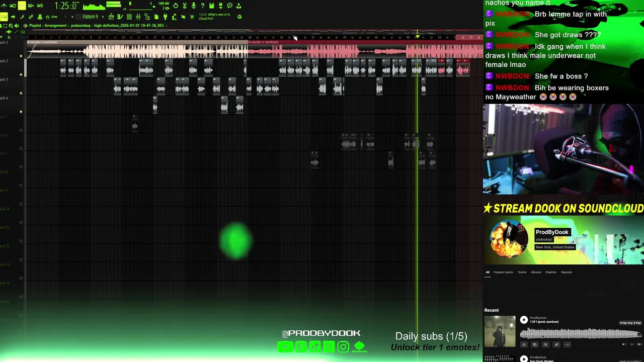
Task: Click the ProdByDook profile name
Action: tap(552, 232)
